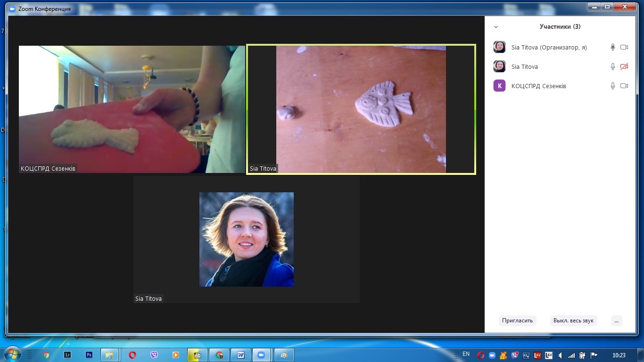Minimize the Zoom conference window
644x362 pixels.
click(x=594, y=7)
